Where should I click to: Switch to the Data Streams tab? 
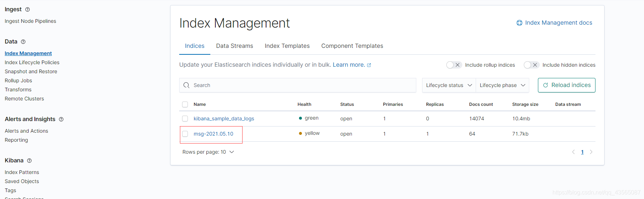point(235,46)
